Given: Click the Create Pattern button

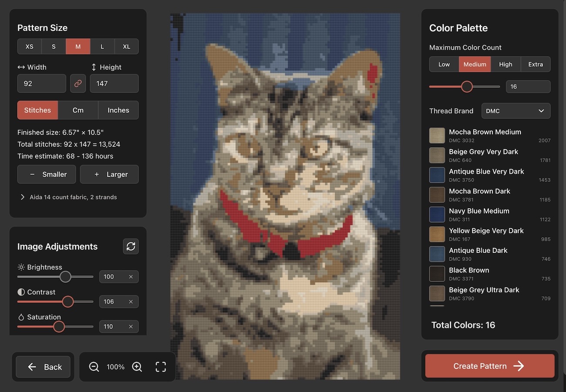Looking at the screenshot, I should click(489, 366).
